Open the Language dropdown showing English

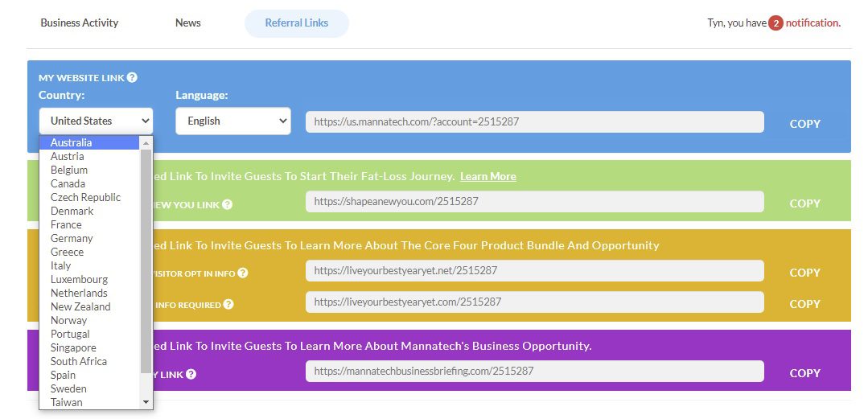(x=233, y=121)
